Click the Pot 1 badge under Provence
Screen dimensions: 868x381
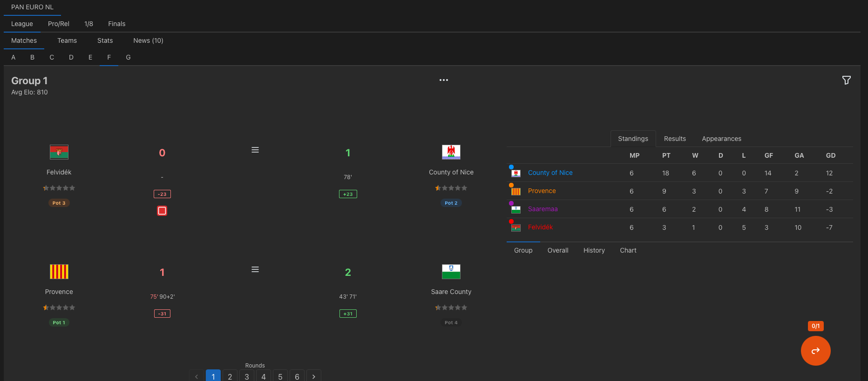(59, 322)
